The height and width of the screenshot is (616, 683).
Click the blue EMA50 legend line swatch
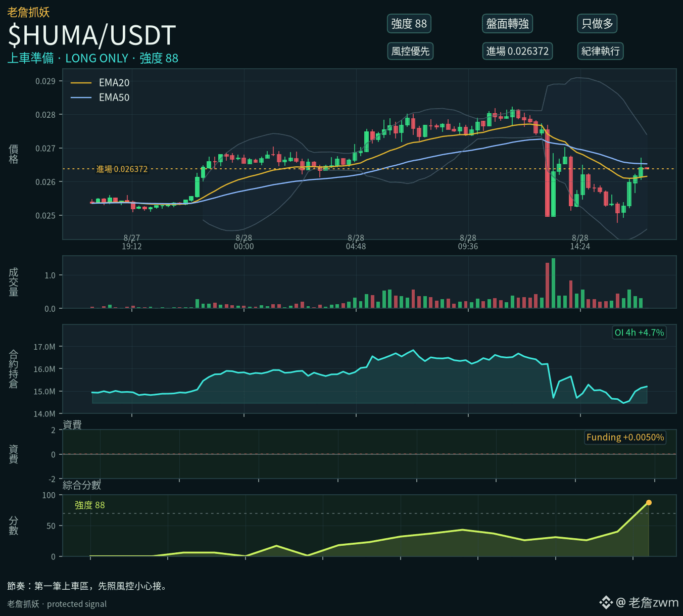(x=81, y=98)
